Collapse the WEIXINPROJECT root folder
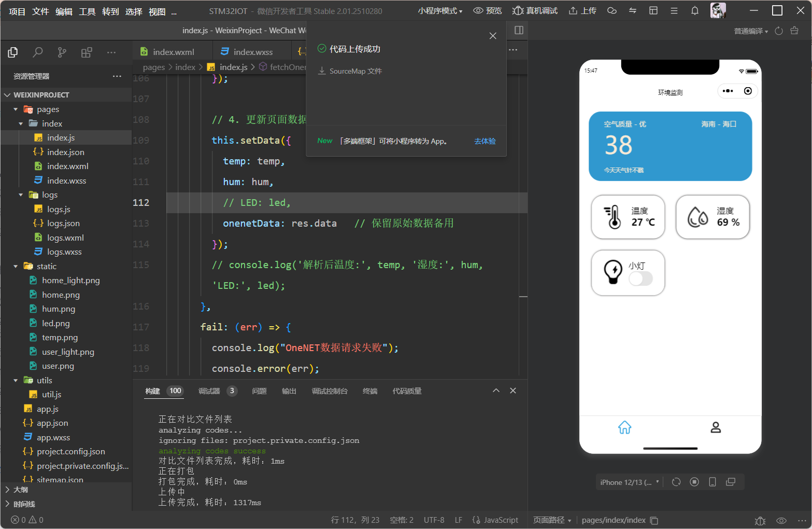 (x=7, y=95)
